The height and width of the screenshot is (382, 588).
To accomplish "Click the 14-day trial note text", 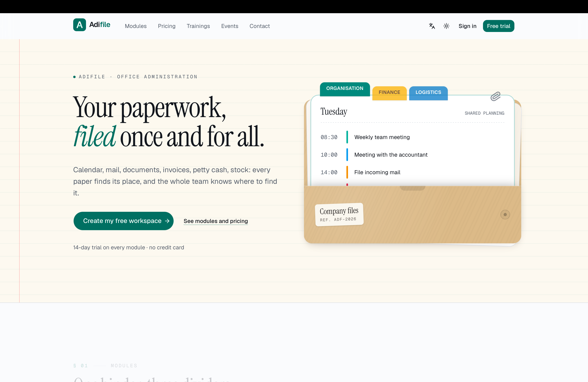I will 128,247.
